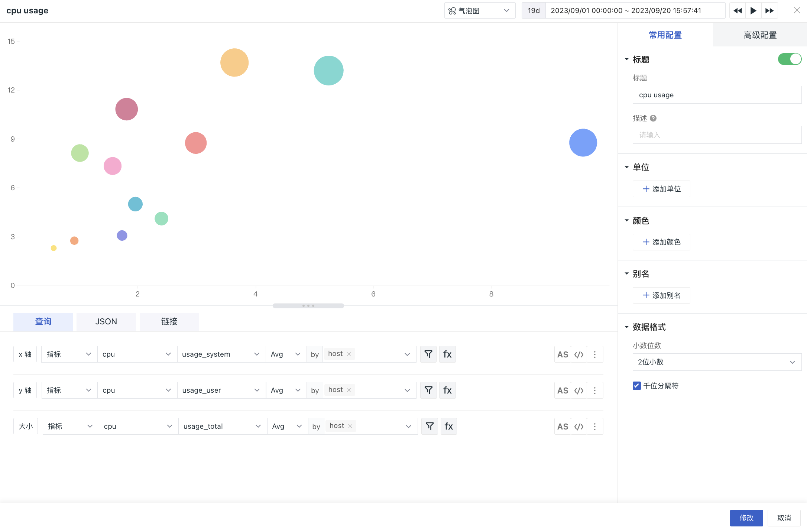Select the 常用配置 tab
This screenshot has height=532, width=807.
point(665,35)
